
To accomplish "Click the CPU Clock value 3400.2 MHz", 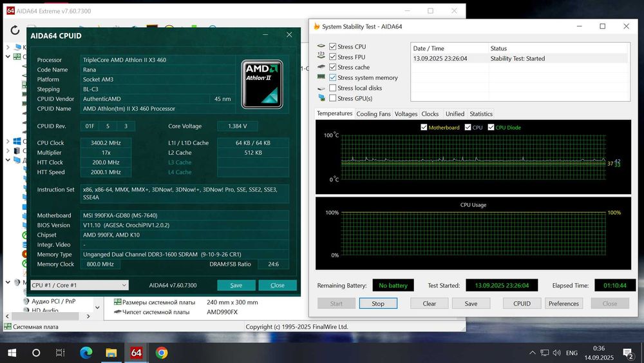I will pyautogui.click(x=106, y=142).
